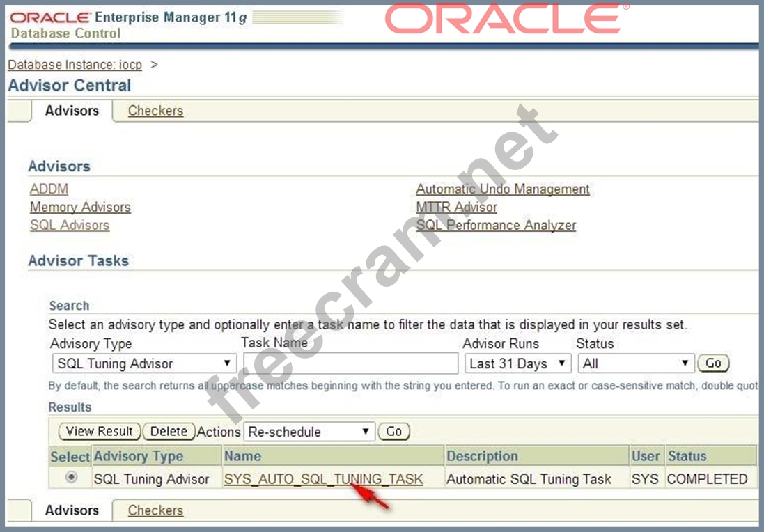Expand the Status filter dropdown
The width and height of the screenshot is (764, 532).
[x=637, y=363]
